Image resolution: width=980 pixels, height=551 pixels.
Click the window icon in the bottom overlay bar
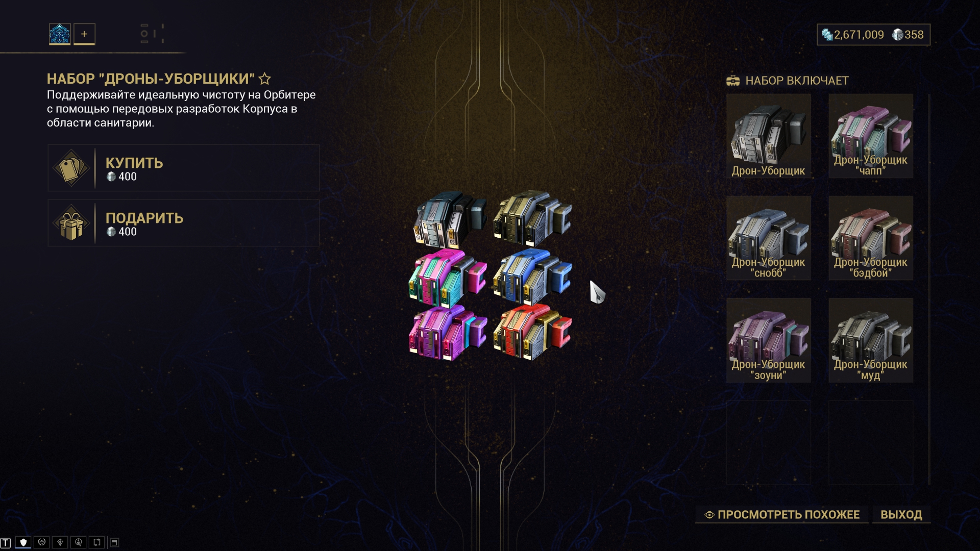point(115,542)
